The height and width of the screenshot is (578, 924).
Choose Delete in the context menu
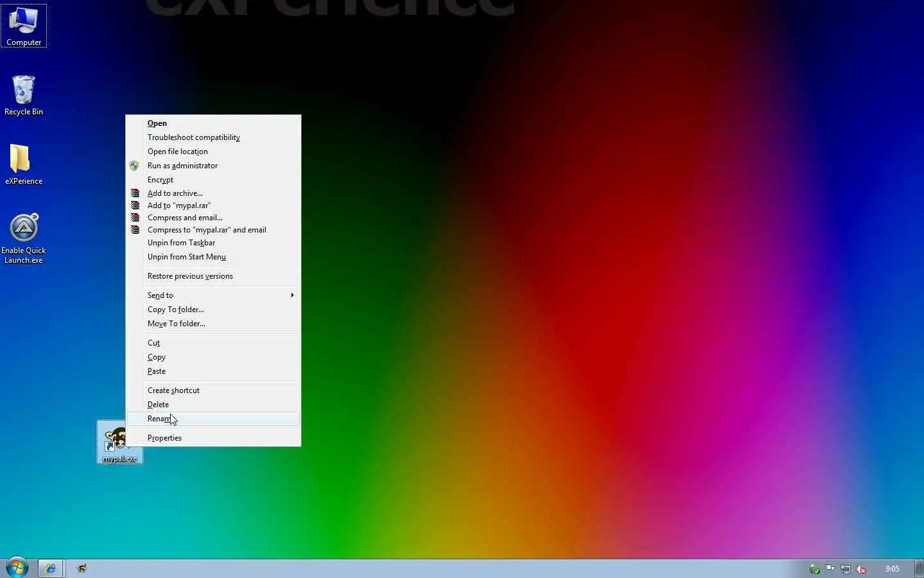[x=213, y=405]
